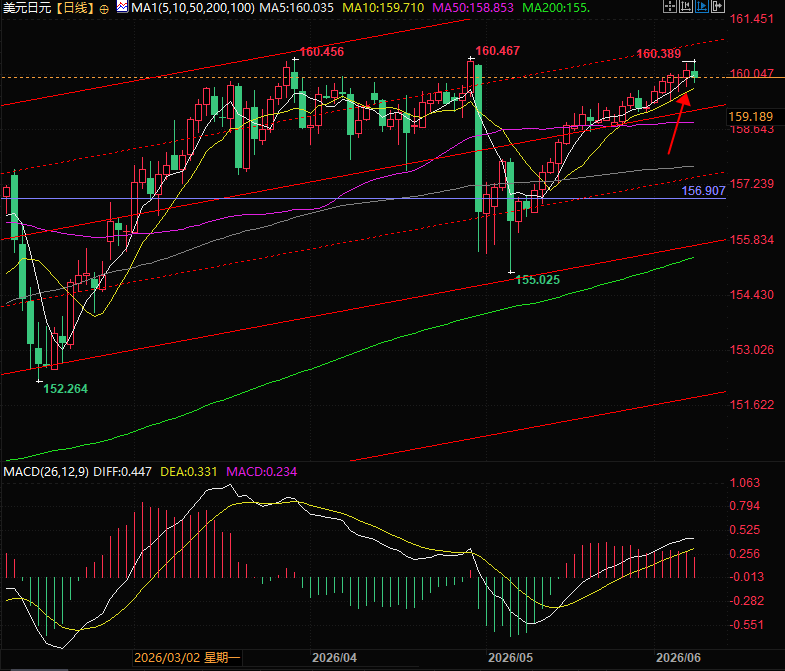Screen dimensions: 785x671
Task: Click the 160.456 high price label
Action: (x=321, y=52)
